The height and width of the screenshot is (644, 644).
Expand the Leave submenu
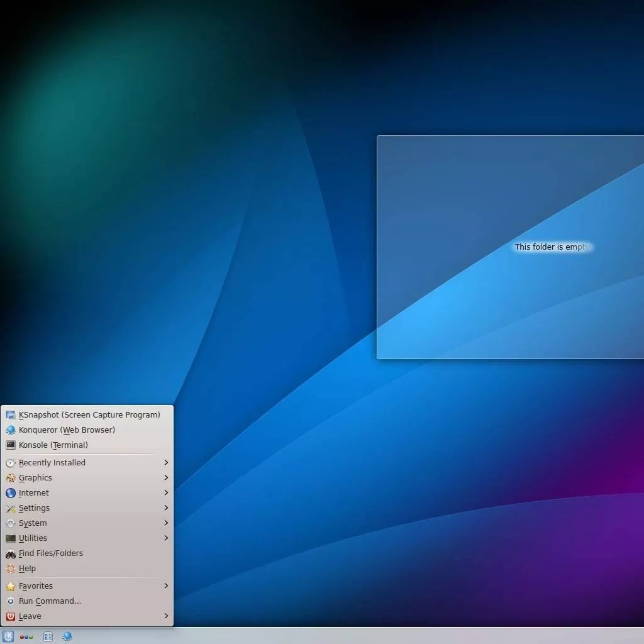[x=165, y=616]
